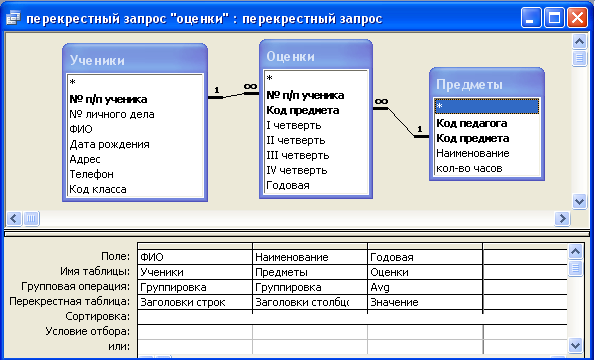
Task: Select the highlighted asterisk in the Предметы table
Action: (x=487, y=107)
